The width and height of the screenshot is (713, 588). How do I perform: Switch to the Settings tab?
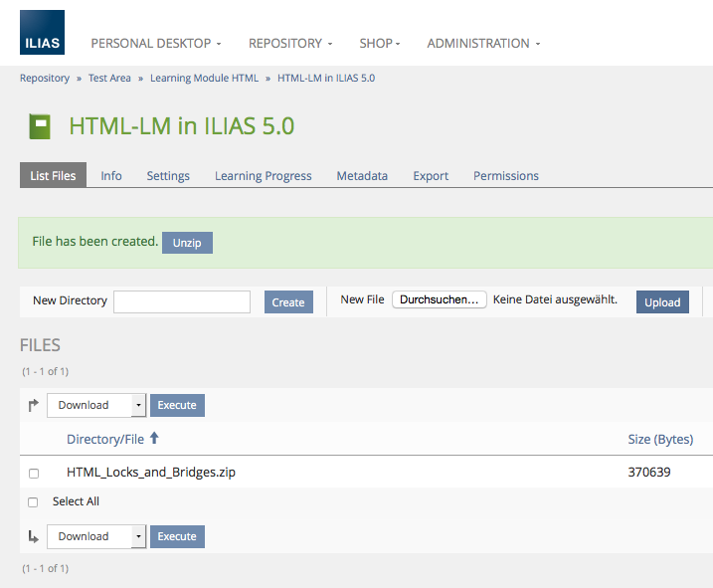click(x=168, y=176)
